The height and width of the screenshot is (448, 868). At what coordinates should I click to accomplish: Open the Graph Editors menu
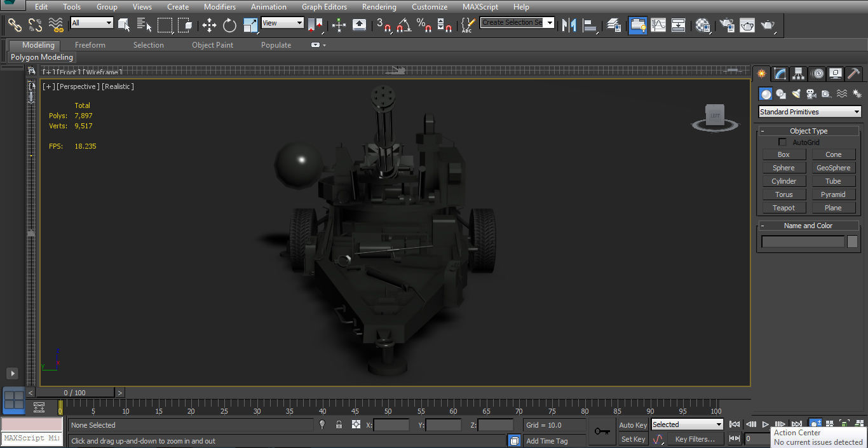[x=324, y=7]
